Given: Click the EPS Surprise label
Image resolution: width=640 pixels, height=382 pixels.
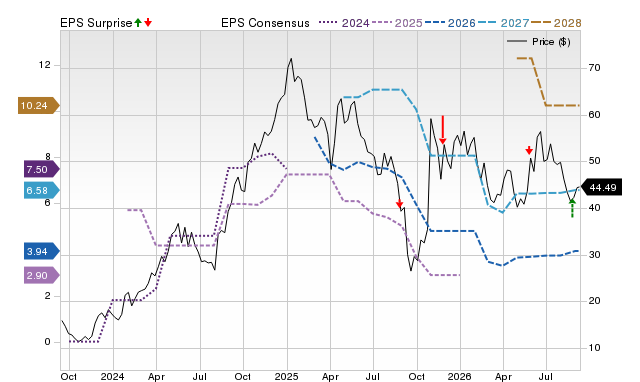Looking at the screenshot, I should click(x=96, y=23).
